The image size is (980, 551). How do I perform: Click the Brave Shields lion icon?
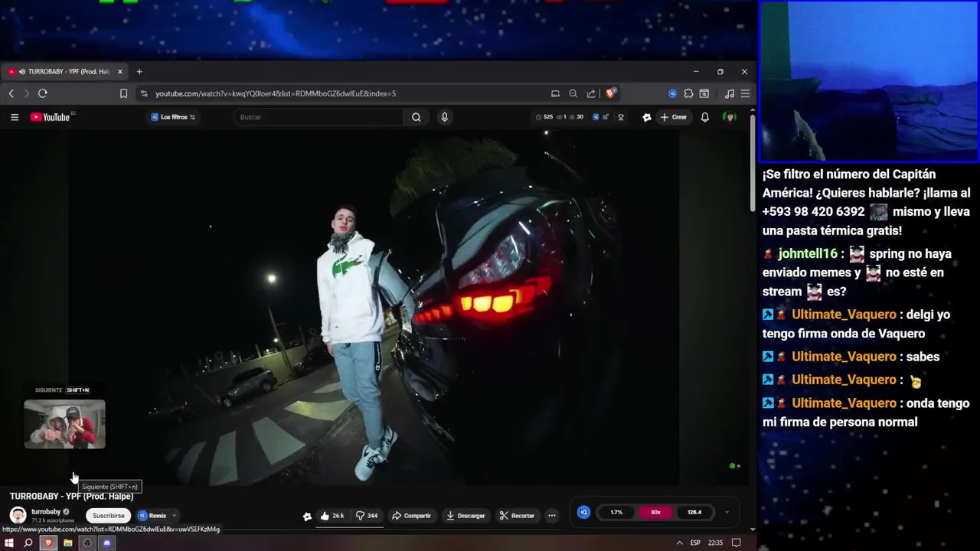click(610, 93)
